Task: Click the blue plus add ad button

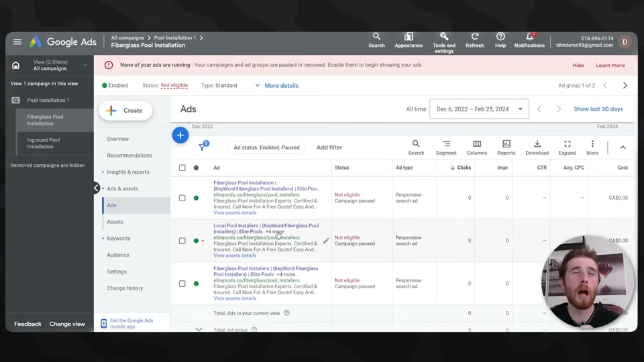Action: [x=180, y=135]
